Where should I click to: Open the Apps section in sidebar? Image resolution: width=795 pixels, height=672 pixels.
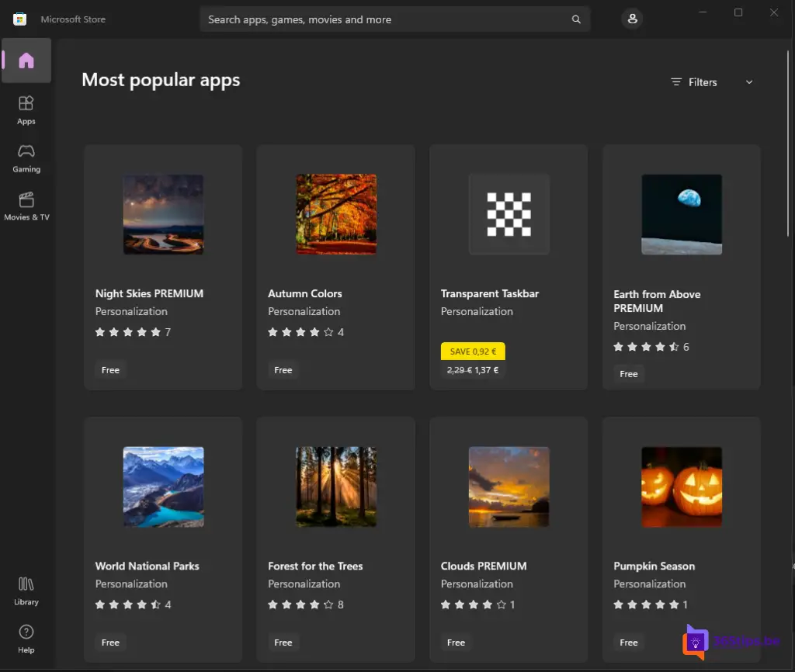click(26, 109)
